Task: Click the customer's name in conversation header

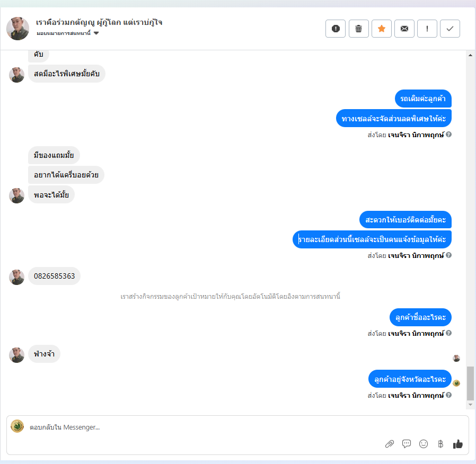Action: point(99,22)
